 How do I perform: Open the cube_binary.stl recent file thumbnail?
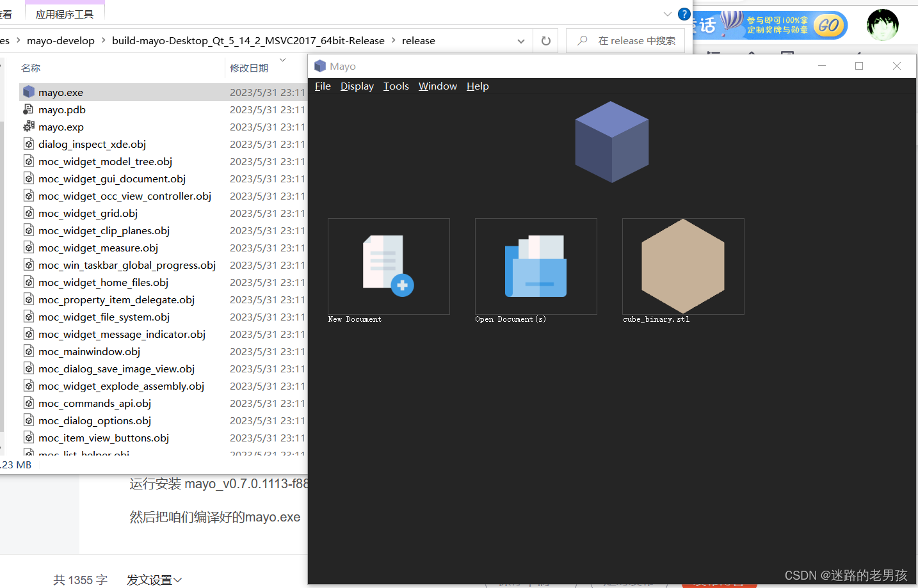(682, 266)
